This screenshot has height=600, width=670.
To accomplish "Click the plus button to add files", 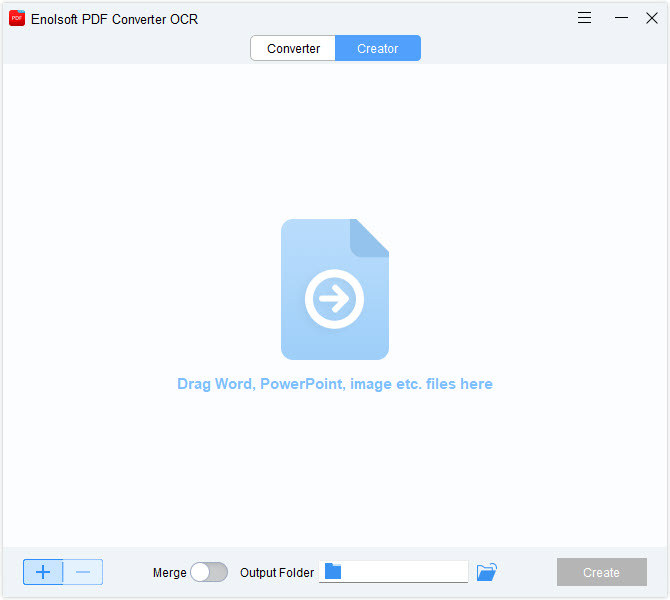I will pyautogui.click(x=43, y=572).
